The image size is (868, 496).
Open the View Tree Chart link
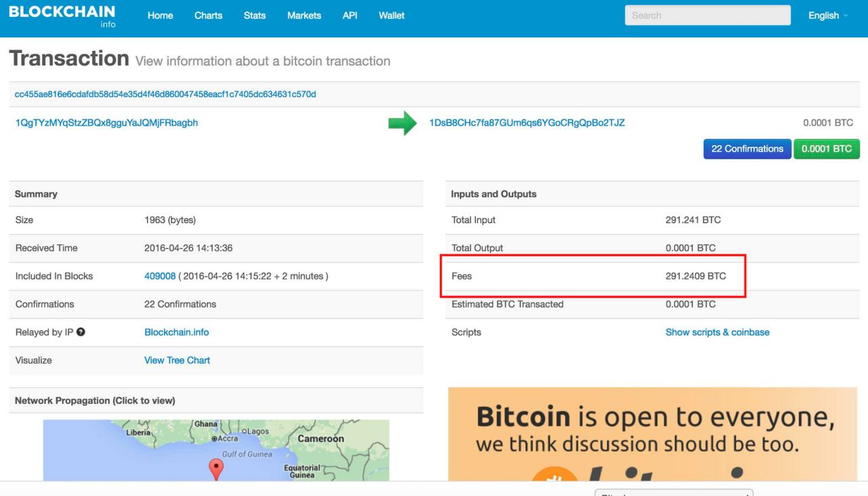[x=177, y=360]
